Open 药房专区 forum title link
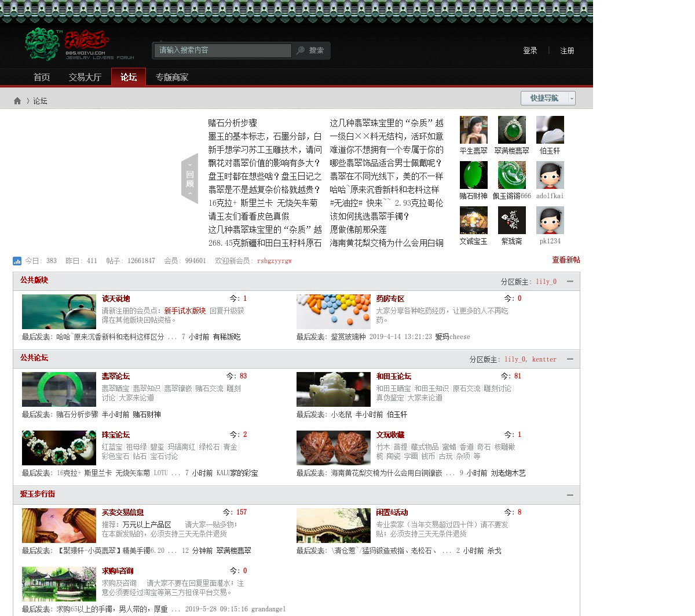The width and height of the screenshot is (695, 616). pos(390,298)
